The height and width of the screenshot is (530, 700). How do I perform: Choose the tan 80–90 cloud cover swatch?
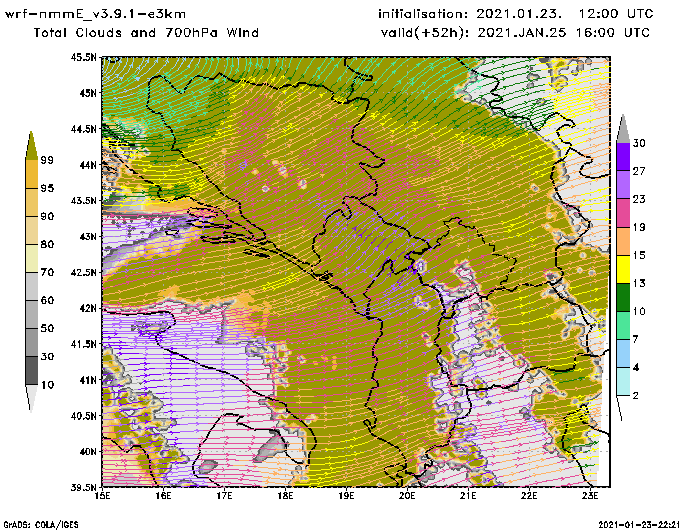[x=31, y=230]
